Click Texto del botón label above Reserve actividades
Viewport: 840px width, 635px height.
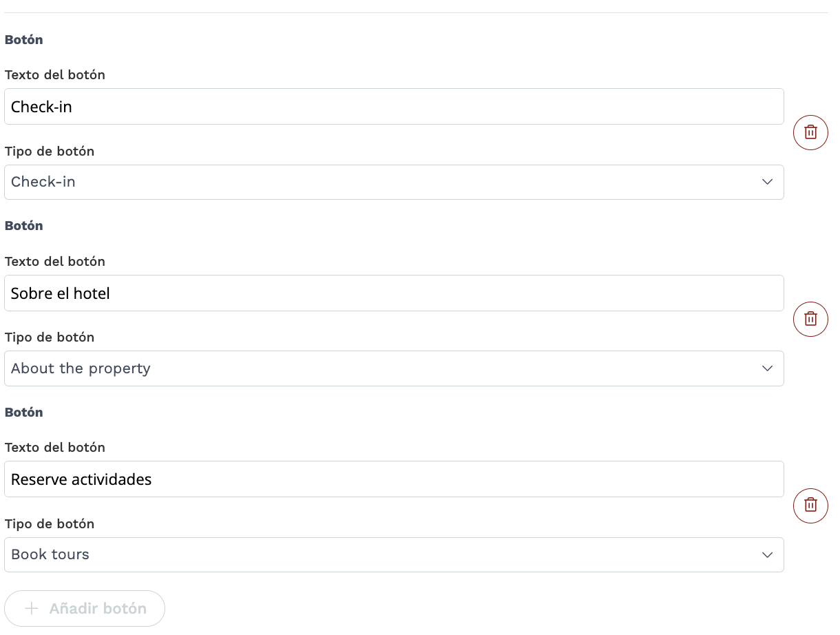point(55,447)
